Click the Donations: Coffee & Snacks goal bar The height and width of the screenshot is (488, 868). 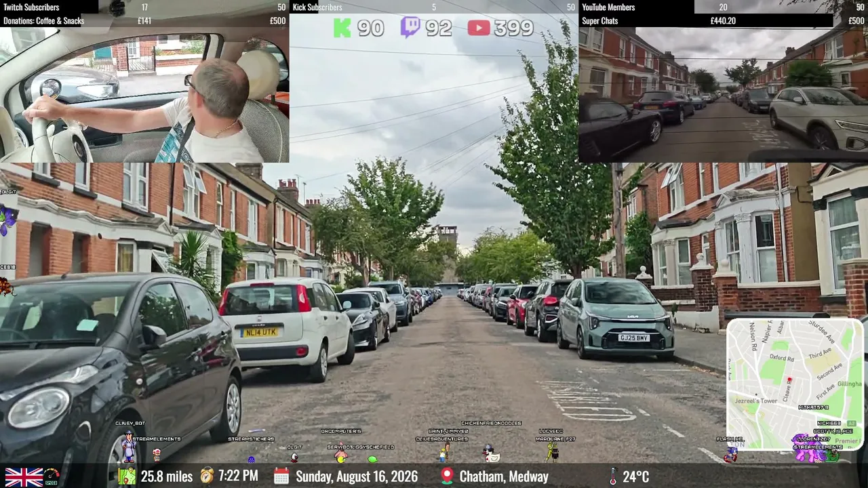pos(144,21)
